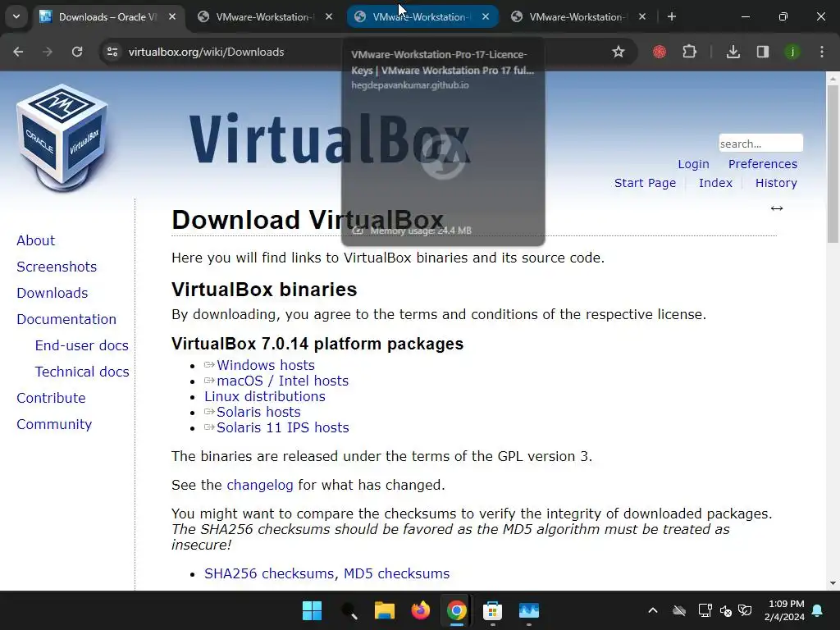This screenshot has width=840, height=630.
Task: Open Technical docs link
Action: pos(82,372)
